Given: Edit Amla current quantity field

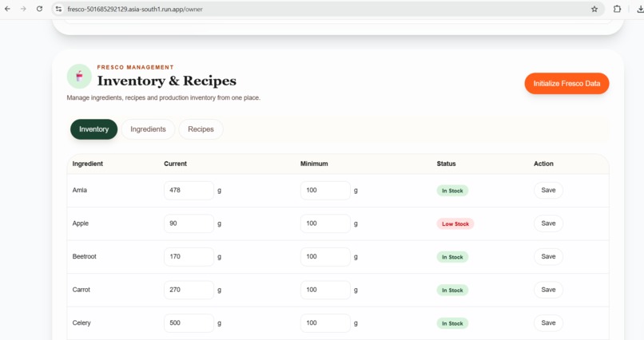Looking at the screenshot, I should point(189,190).
